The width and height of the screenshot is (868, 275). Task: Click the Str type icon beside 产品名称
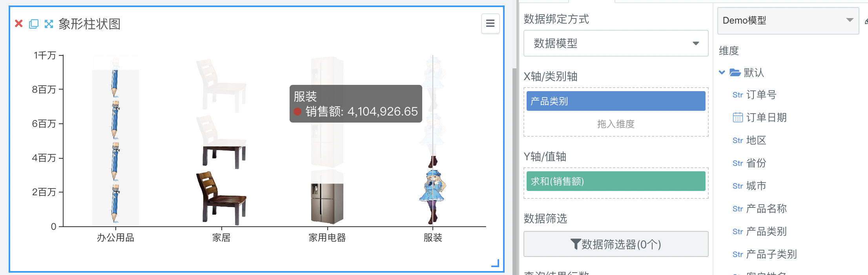tap(738, 209)
